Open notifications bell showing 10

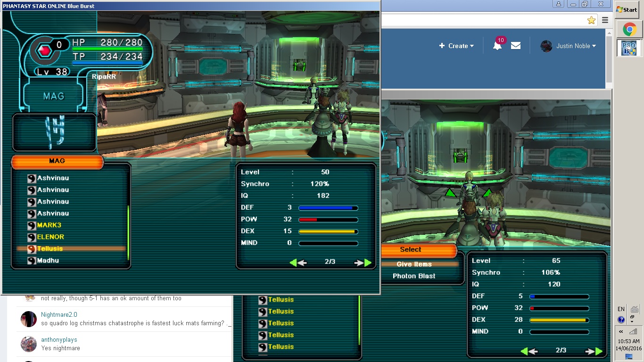click(x=498, y=45)
